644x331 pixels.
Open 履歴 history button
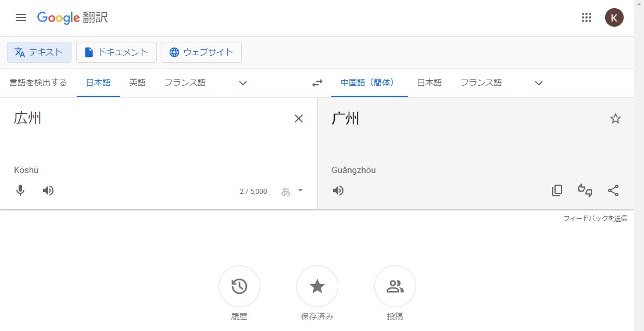(x=239, y=286)
